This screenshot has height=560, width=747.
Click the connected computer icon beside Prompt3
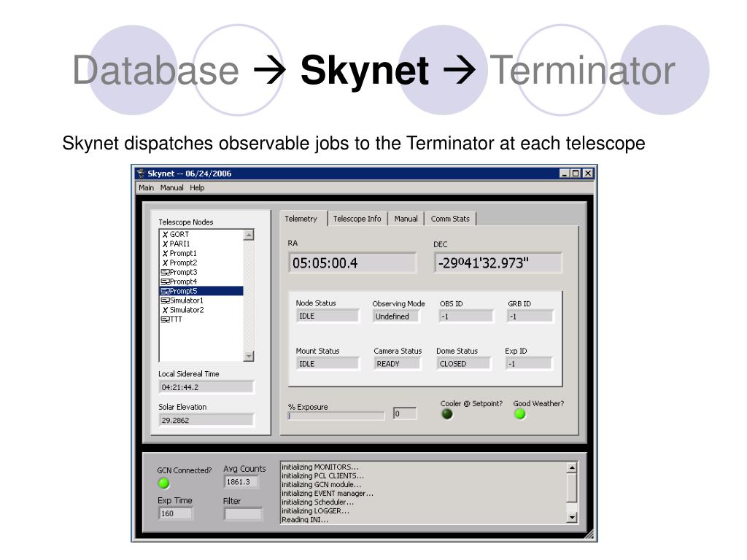(x=165, y=273)
